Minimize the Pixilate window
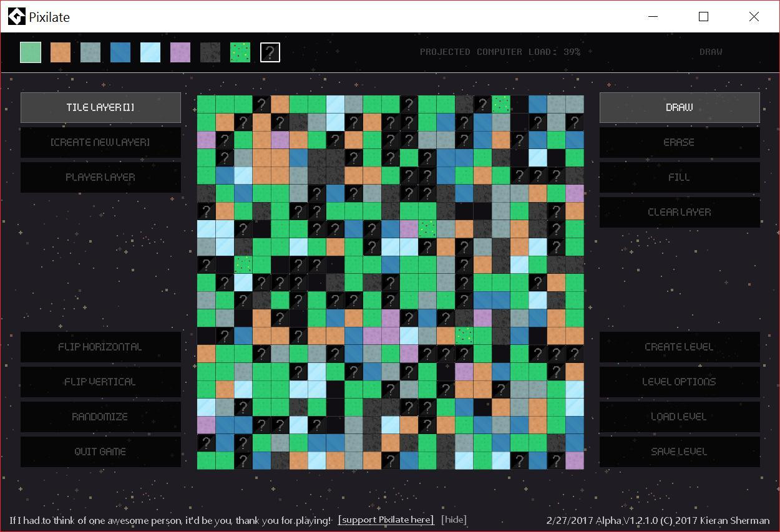The width and height of the screenshot is (780, 532). tap(653, 17)
